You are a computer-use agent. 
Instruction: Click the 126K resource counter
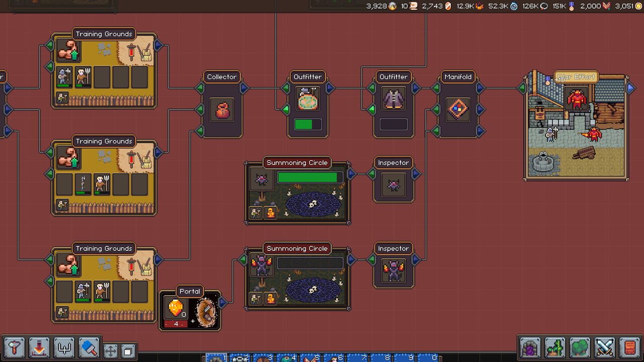click(x=535, y=6)
